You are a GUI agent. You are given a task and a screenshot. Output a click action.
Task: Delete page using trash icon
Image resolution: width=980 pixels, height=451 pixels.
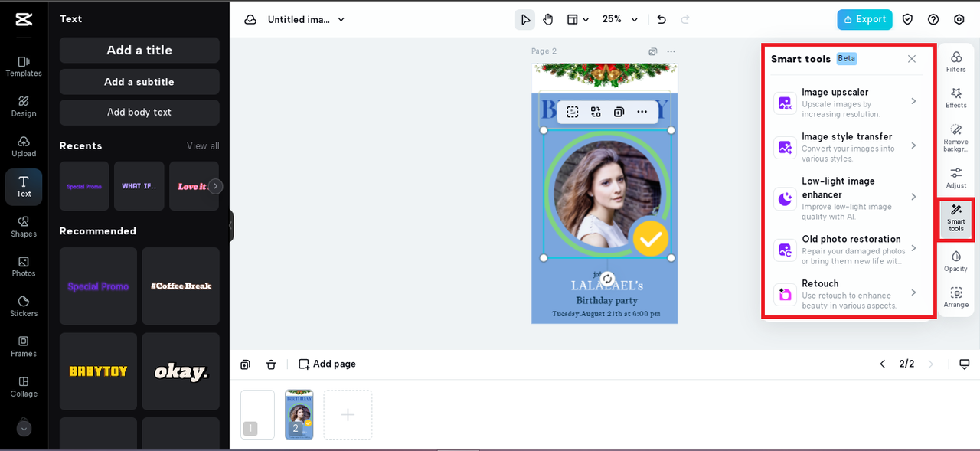click(271, 364)
